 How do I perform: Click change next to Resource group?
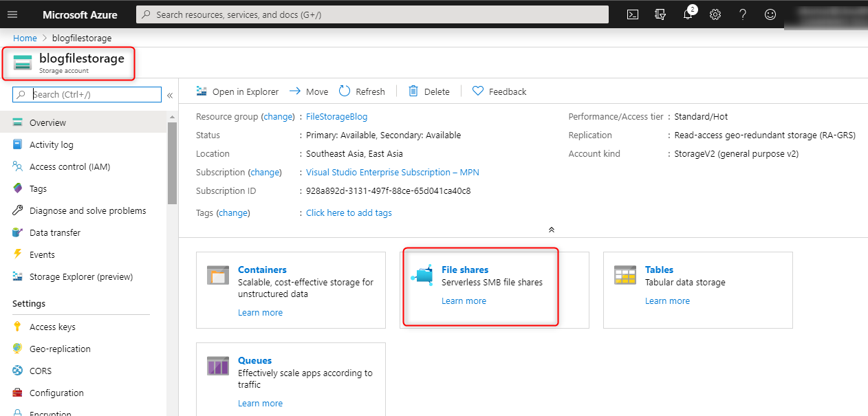tap(278, 117)
